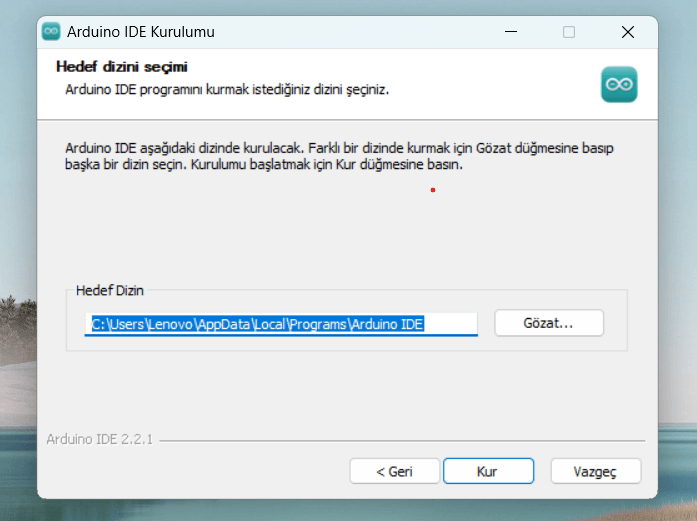Go back with the Geri button

[394, 471]
